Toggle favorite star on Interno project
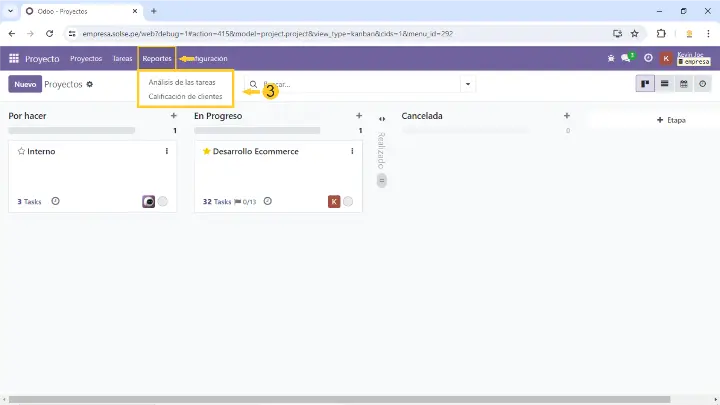This screenshot has height=405, width=720. point(21,152)
